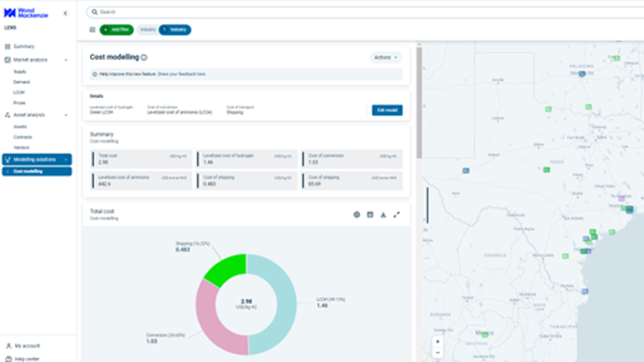This screenshot has height=362, width=644.
Task: Open the Share your feedback here link
Action: [x=181, y=74]
